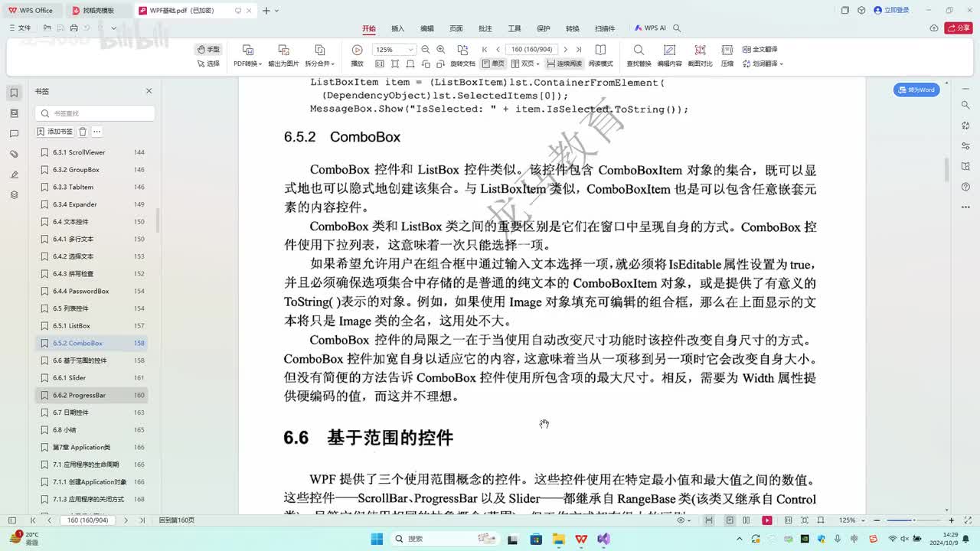This screenshot has width=980, height=551.
Task: Click the document's vertical scrollbar thumb
Action: click(947, 170)
